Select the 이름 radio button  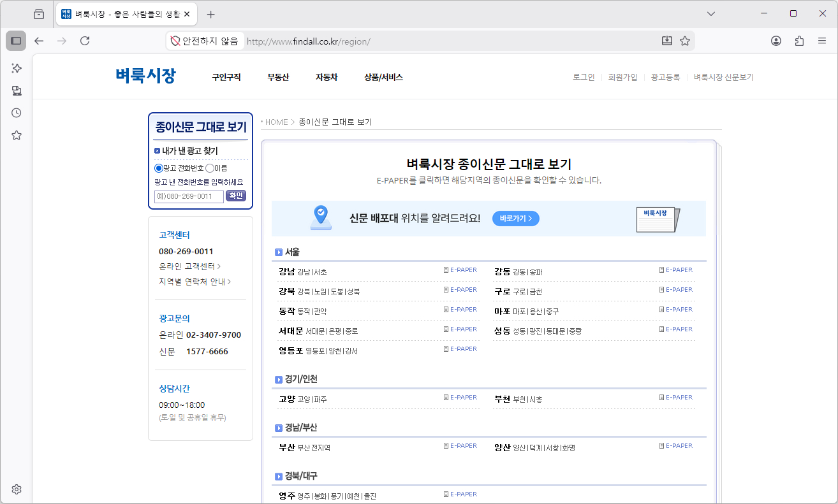click(x=209, y=168)
